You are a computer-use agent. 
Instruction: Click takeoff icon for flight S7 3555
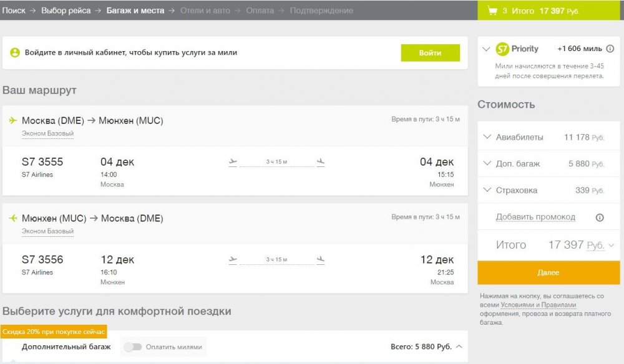(233, 161)
